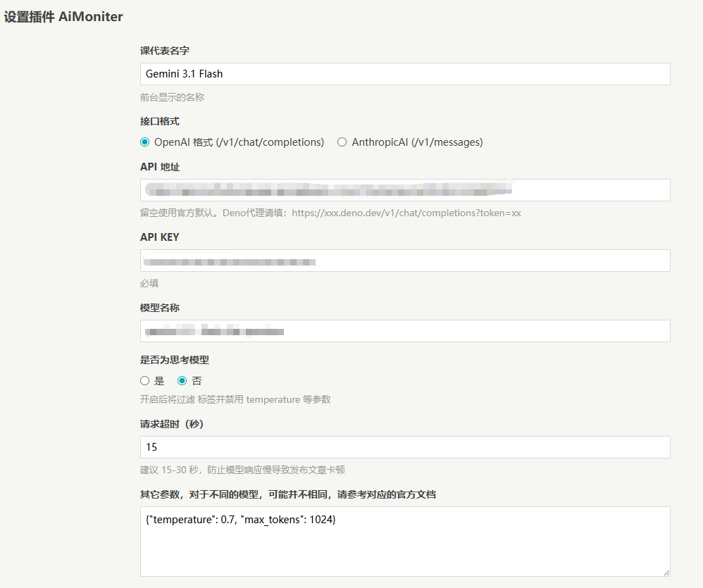Grab the textarea resize handle corner
The width and height of the screenshot is (703, 588).
point(666,573)
